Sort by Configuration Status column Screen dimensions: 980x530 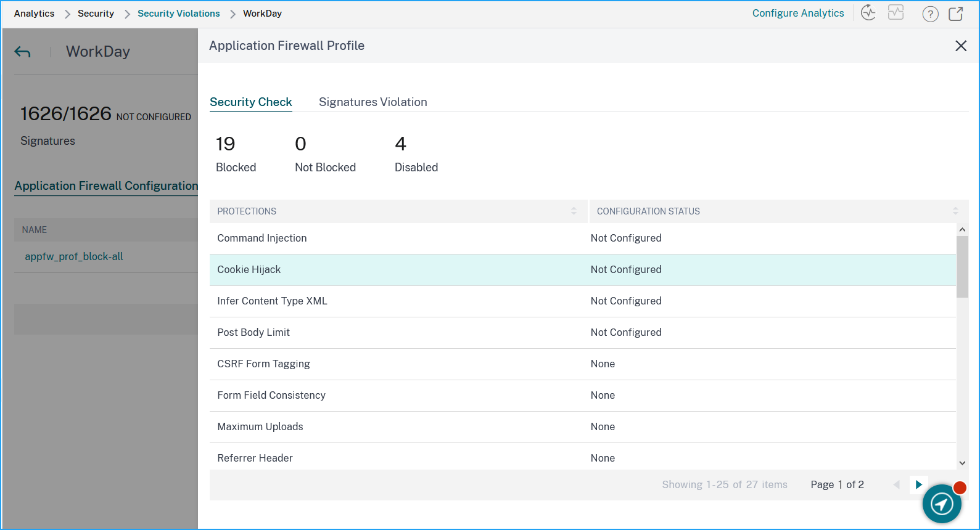[955, 211]
